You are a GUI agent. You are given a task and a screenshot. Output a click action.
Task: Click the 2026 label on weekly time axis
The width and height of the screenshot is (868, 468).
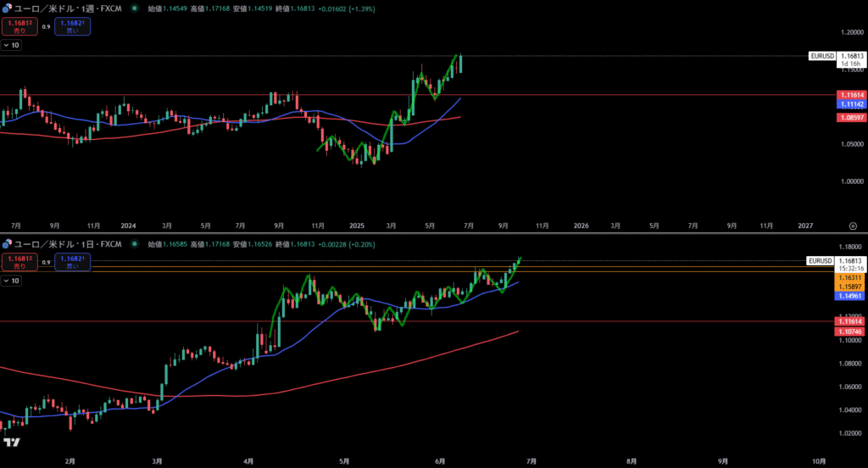581,226
